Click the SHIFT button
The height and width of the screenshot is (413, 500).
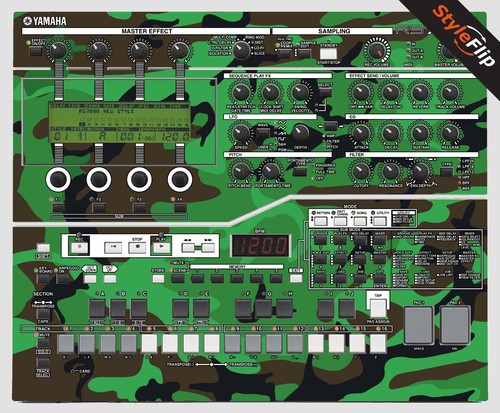point(43,248)
